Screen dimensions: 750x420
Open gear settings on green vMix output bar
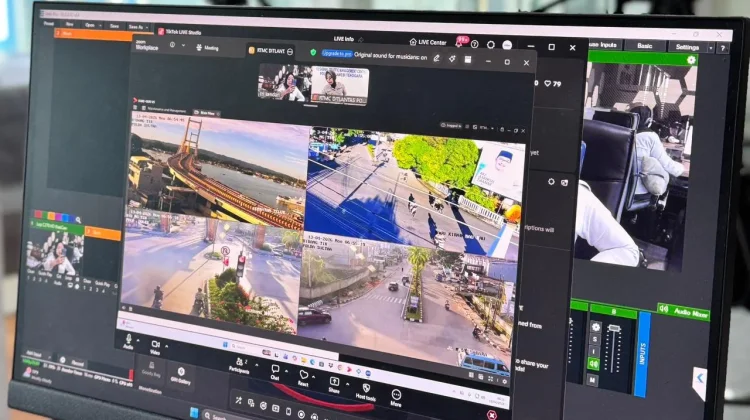pyautogui.click(x=691, y=60)
